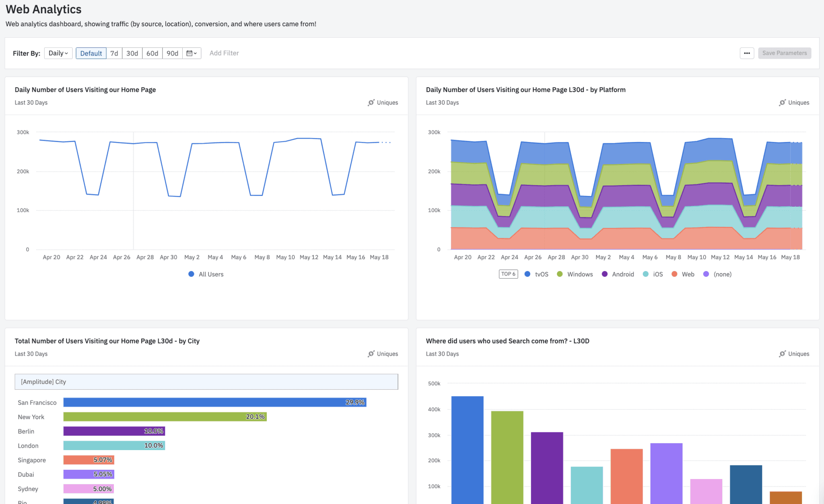Click the Save Parameters button
824x504 pixels.
tap(784, 53)
